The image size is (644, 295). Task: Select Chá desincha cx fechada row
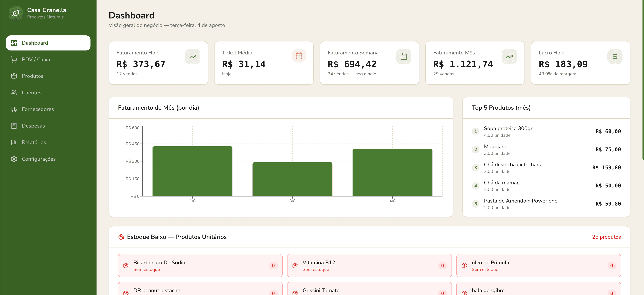546,168
